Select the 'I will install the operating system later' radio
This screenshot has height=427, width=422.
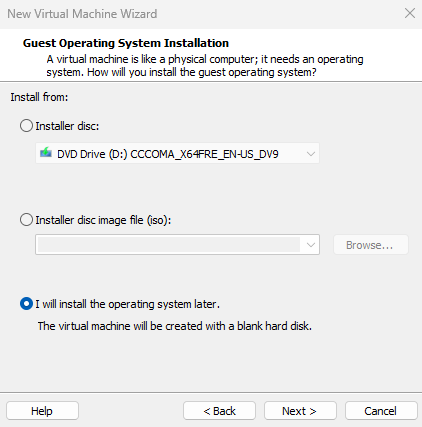tap(26, 304)
